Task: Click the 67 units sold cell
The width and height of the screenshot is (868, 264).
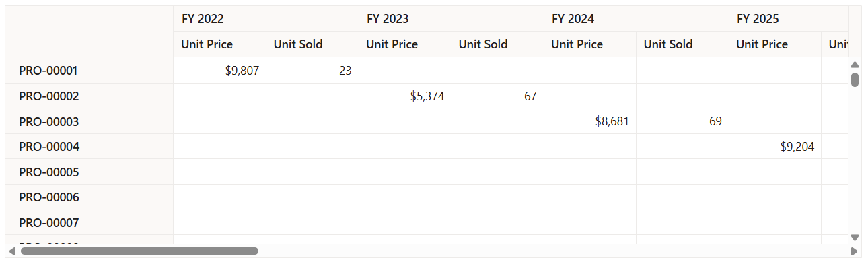Action: point(497,96)
